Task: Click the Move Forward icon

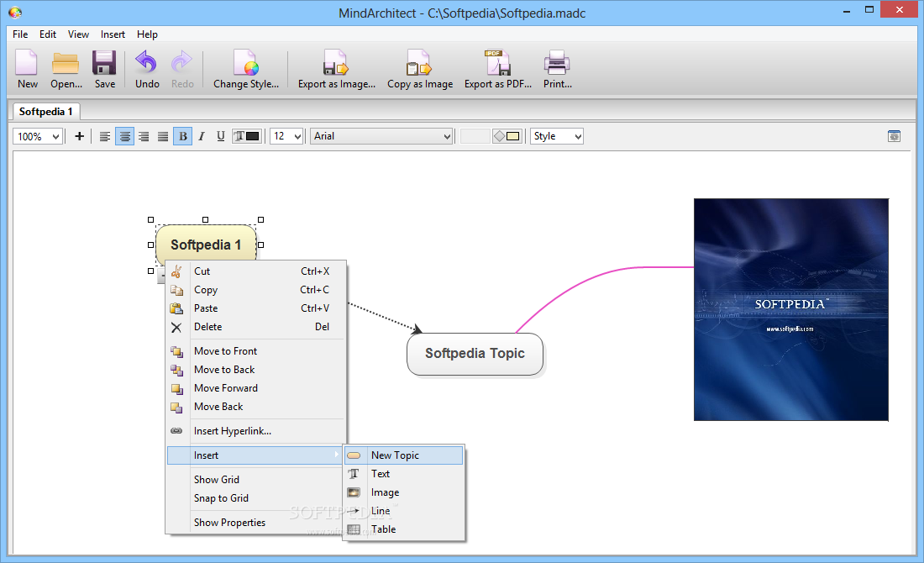Action: [176, 388]
